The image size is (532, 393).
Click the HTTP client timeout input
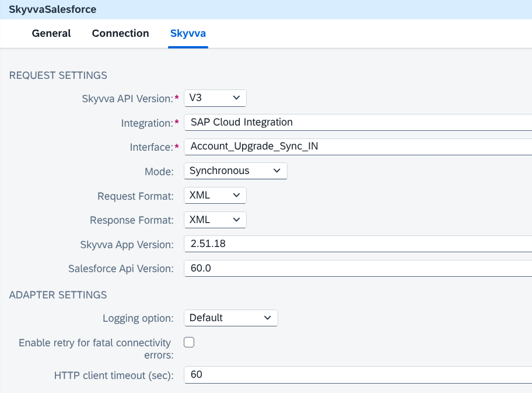358,375
